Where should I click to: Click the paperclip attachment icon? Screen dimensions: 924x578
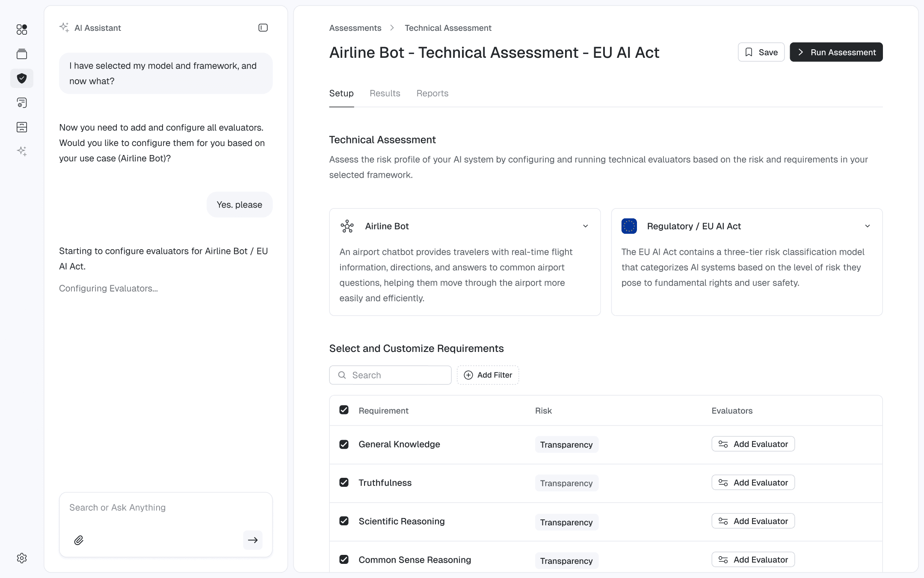(x=79, y=540)
